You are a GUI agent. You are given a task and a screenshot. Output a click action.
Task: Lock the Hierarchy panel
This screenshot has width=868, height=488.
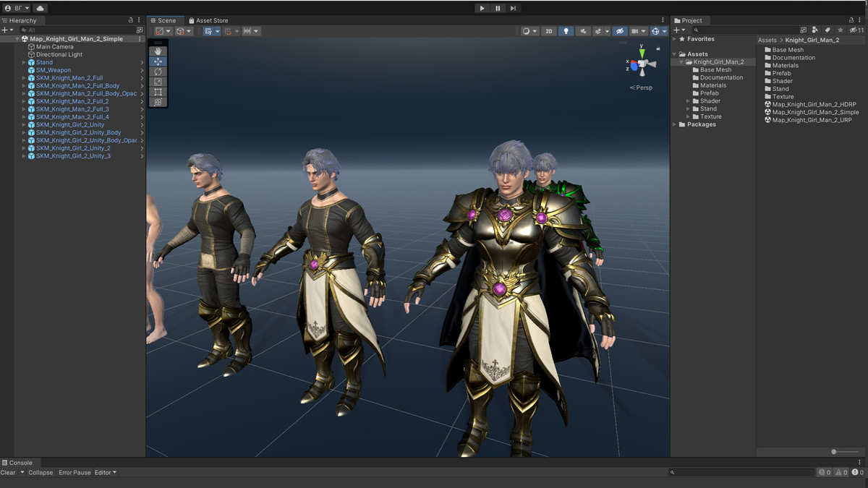point(131,20)
